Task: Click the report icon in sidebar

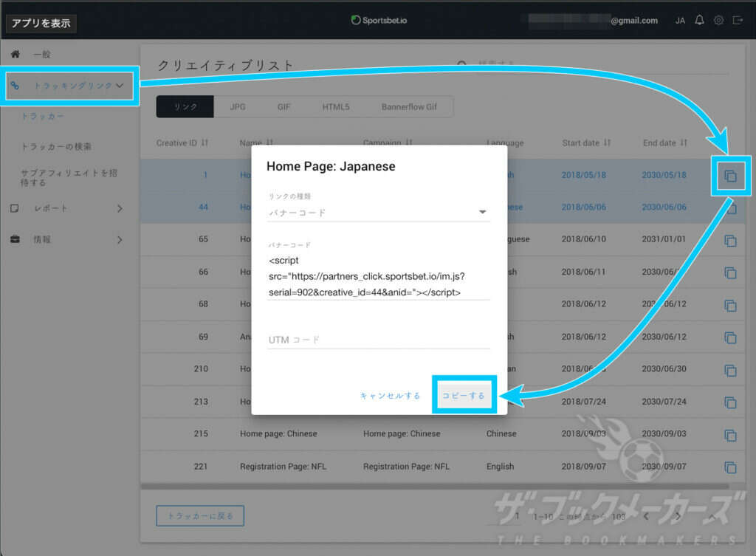Action: pyautogui.click(x=15, y=208)
